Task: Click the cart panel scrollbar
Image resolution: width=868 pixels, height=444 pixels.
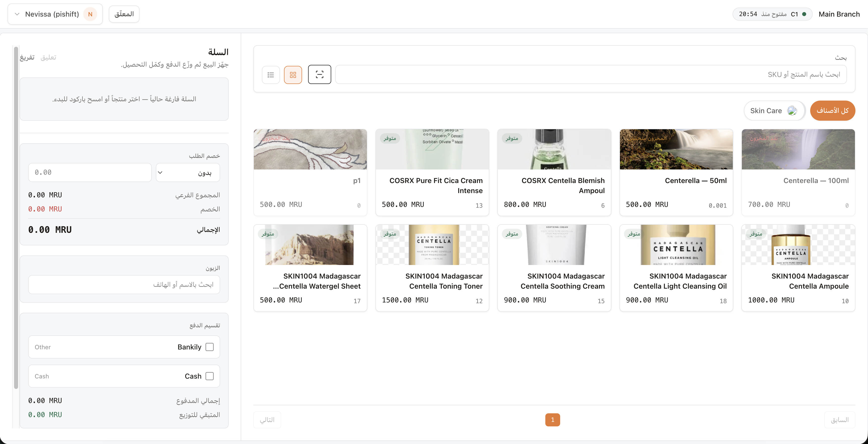Action: (x=16, y=217)
